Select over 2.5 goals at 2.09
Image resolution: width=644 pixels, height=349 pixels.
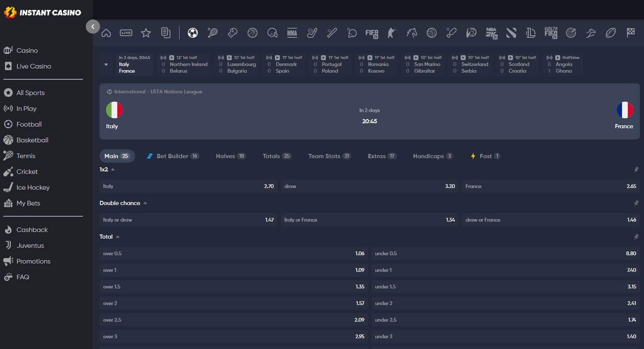tap(233, 320)
